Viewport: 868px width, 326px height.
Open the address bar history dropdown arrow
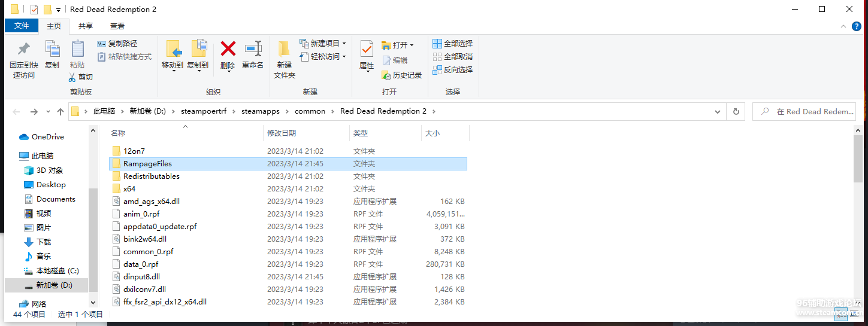(x=718, y=111)
